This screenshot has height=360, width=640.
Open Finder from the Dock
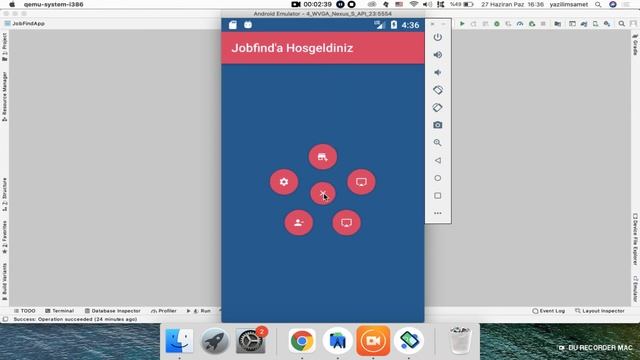click(179, 340)
